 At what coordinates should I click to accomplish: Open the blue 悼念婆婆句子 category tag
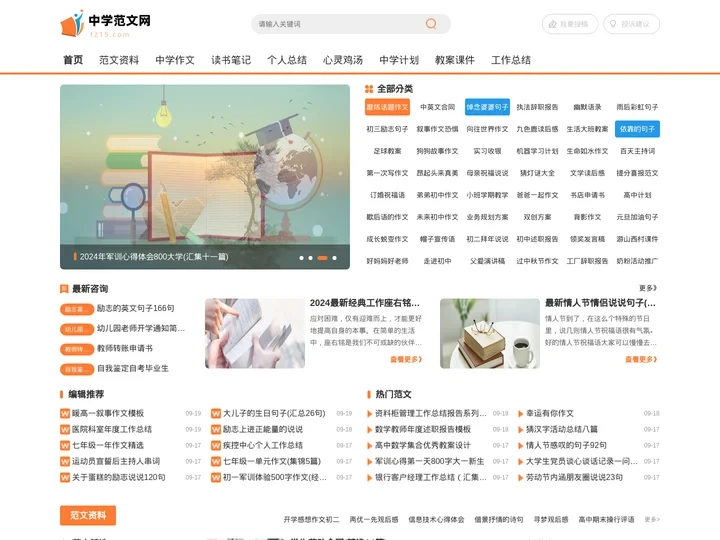(487, 107)
